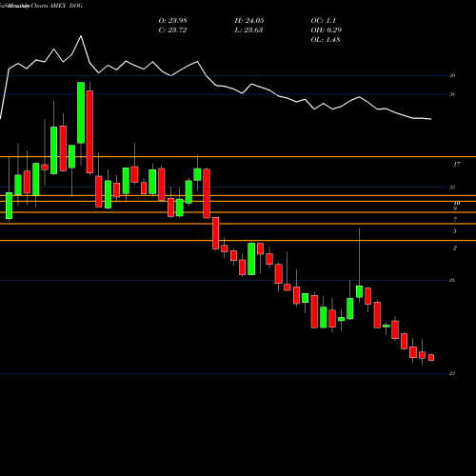Click the 'H: 24.05' high value
The width and height of the screenshot is (476, 476).
click(x=249, y=21)
